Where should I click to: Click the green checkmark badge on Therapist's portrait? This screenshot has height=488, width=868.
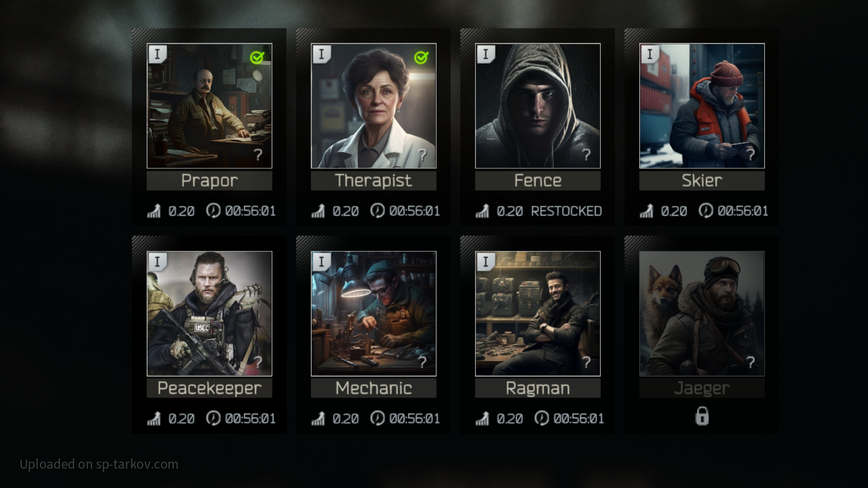coord(422,57)
